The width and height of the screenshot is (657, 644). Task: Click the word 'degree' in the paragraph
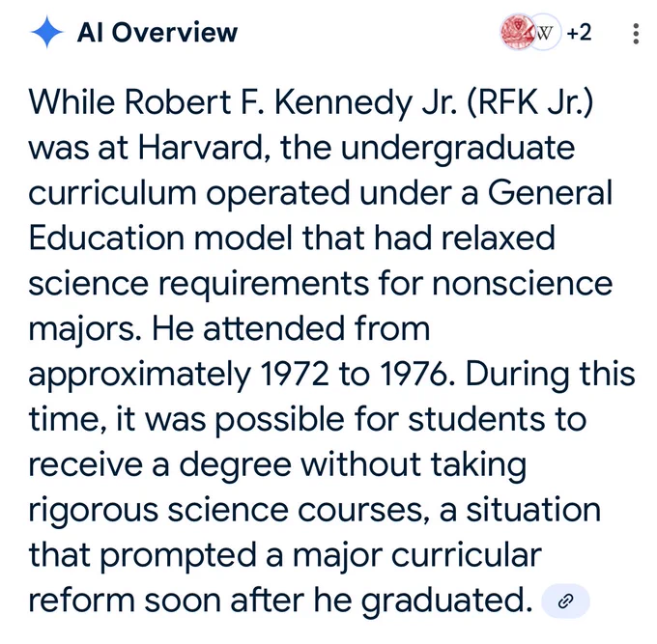[x=235, y=465]
